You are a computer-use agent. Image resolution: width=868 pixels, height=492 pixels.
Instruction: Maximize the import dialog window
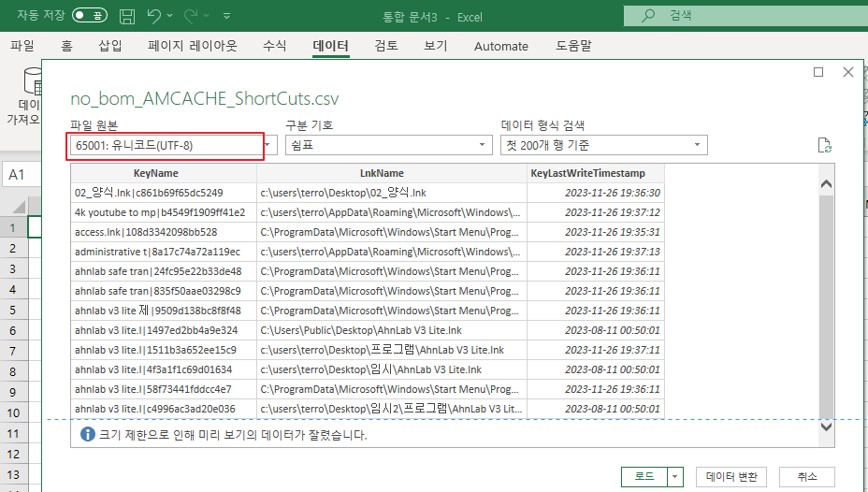[x=818, y=72]
